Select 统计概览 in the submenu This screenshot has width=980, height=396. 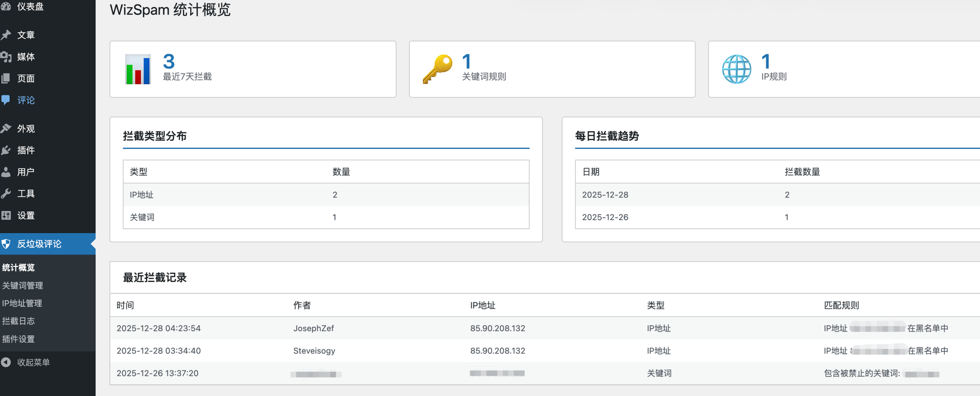(18, 267)
